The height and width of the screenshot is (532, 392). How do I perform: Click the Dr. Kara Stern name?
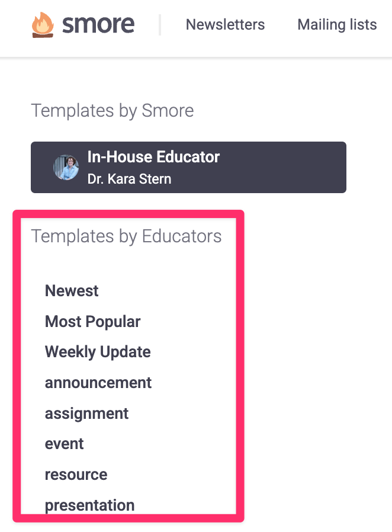[x=129, y=178]
